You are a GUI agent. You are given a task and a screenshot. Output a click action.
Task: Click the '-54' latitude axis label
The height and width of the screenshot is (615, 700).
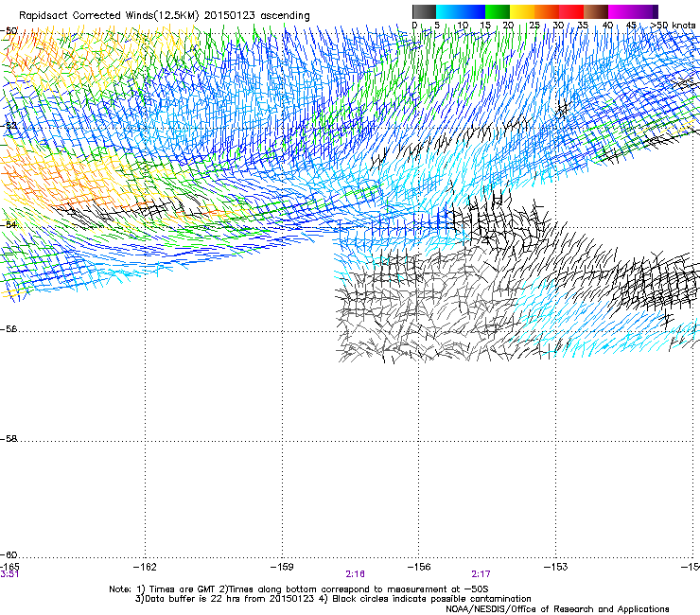point(9,224)
